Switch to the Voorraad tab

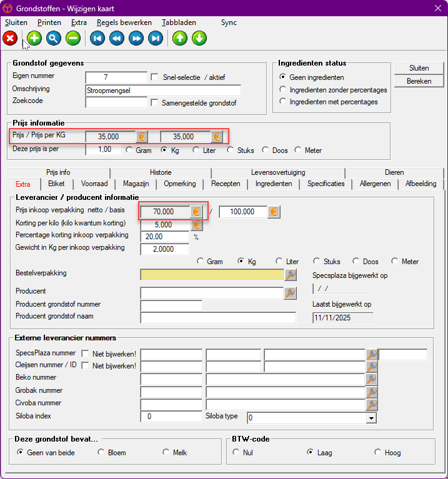94,184
